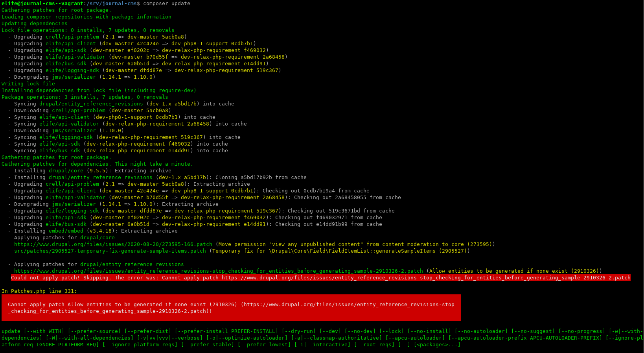This screenshot has height=353, width=644.
Task: Click 'elife/api-validator' in lock file upgrade line
Action: click(75, 57)
